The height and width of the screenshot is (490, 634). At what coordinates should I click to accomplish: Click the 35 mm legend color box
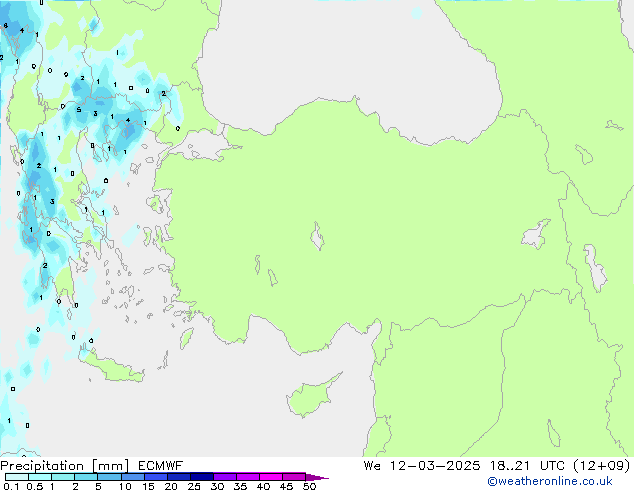click(247, 477)
